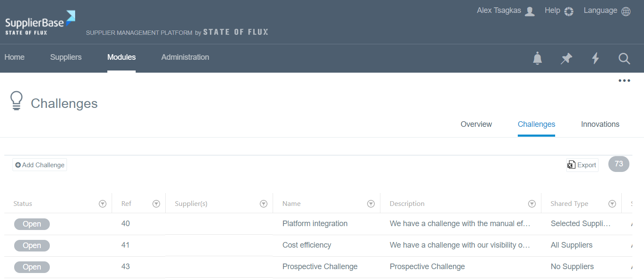Open the Suppliers menu in navigation
This screenshot has height=279, width=644.
[66, 57]
